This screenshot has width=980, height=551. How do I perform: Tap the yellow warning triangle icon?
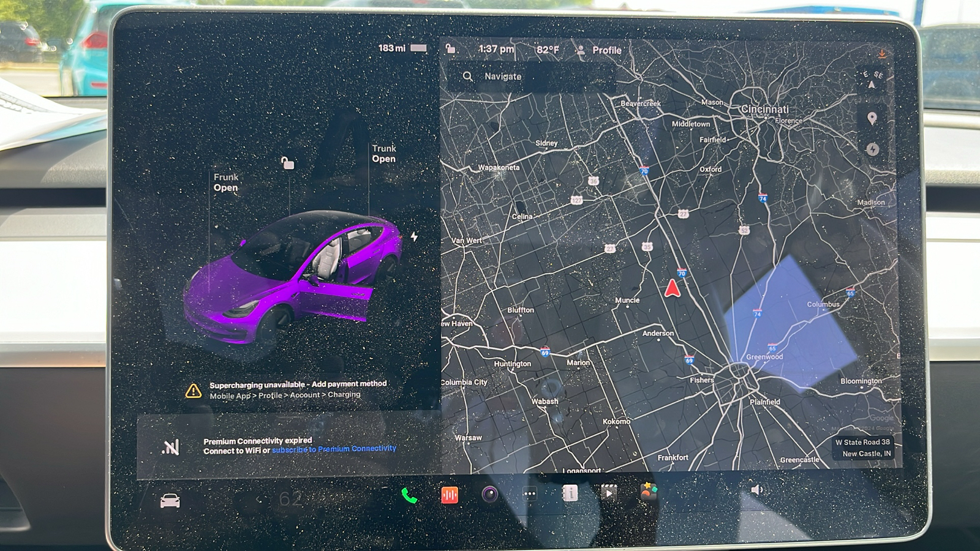(194, 391)
